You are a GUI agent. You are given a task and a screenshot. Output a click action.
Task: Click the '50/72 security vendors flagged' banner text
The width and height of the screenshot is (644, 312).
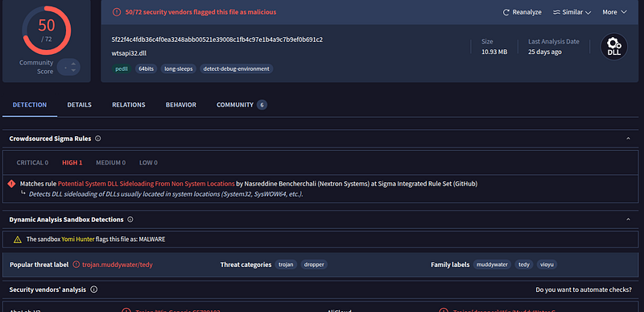pos(200,12)
